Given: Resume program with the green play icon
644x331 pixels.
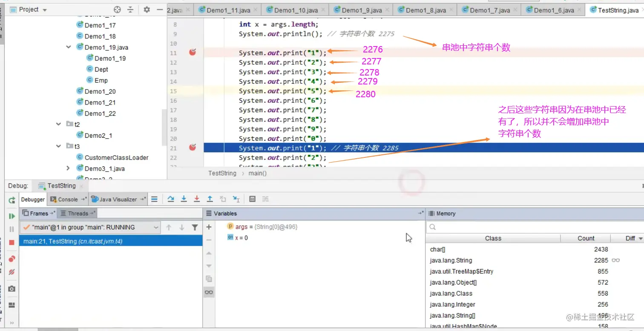Looking at the screenshot, I should pos(12,216).
